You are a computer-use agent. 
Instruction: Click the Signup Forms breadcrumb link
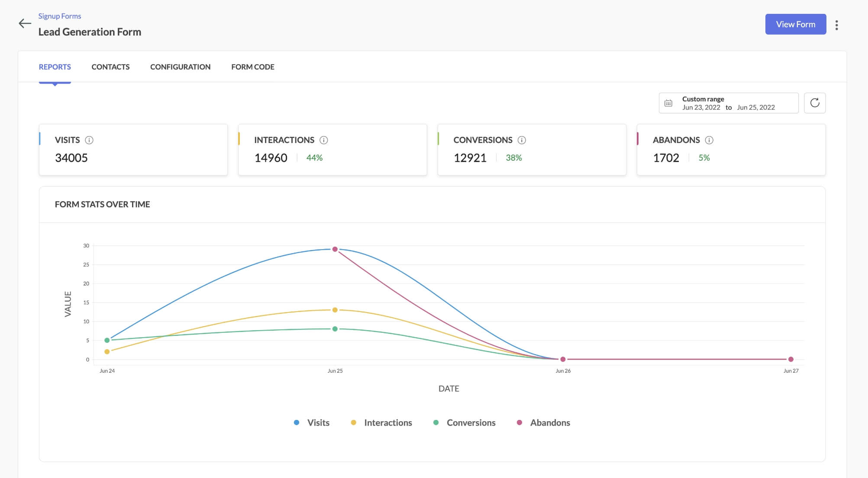click(x=59, y=16)
